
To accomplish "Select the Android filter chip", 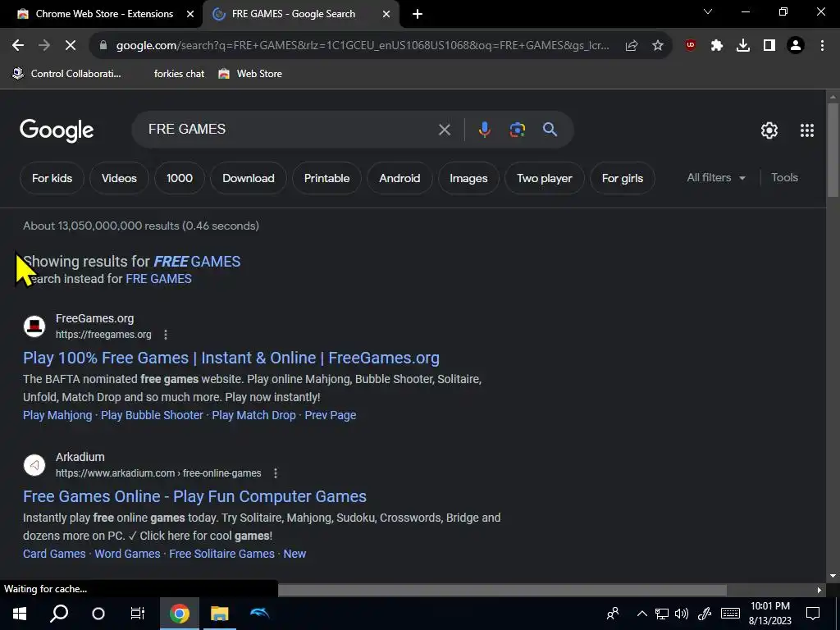I will (399, 178).
